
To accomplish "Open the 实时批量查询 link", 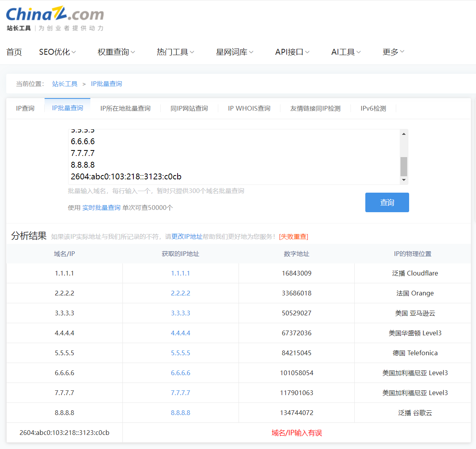I will click(x=101, y=208).
